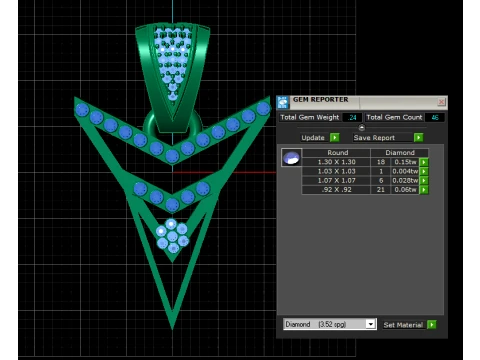Click green arrow on 1.03 X 1.03 row

[424, 171]
